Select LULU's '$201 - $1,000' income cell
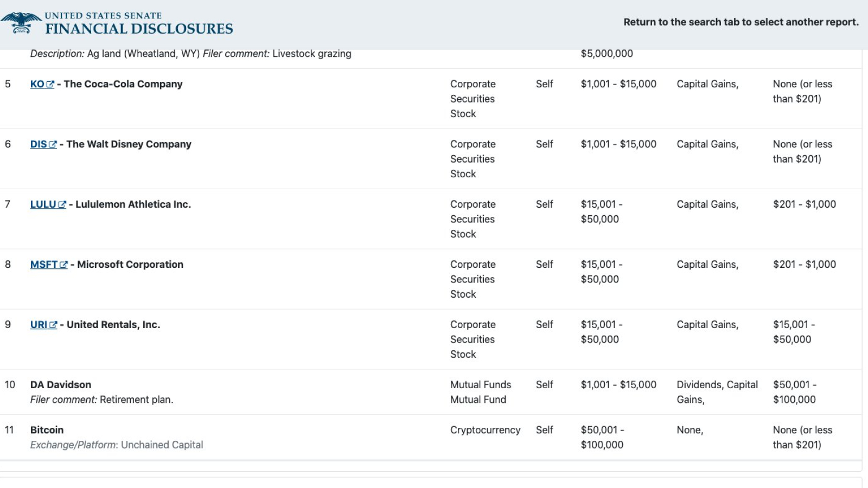Viewport: 868px width, 488px height. [x=805, y=204]
